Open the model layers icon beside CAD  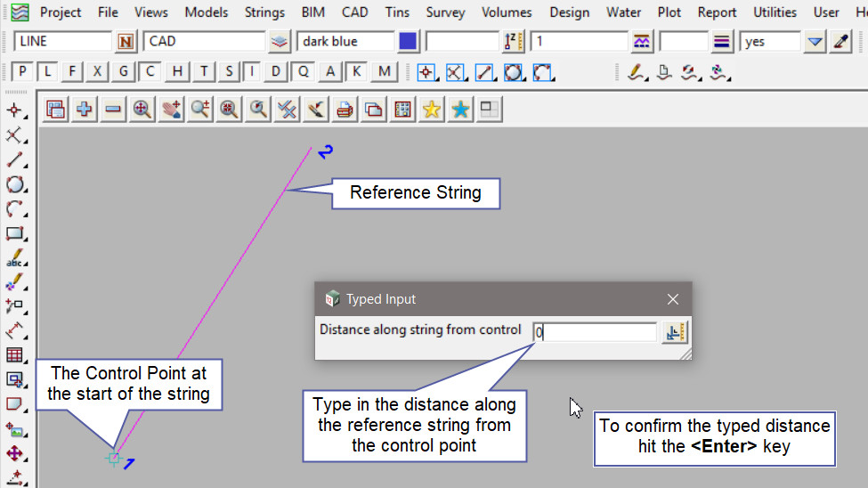point(280,42)
